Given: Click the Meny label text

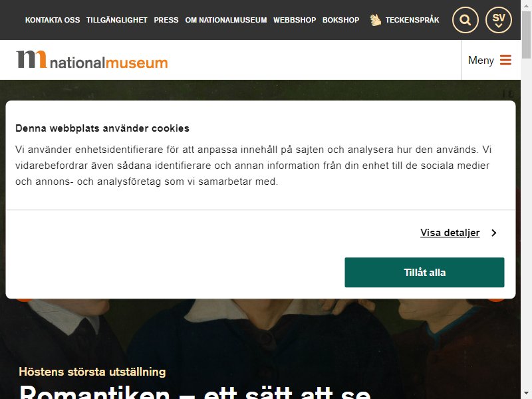Looking at the screenshot, I should click(x=481, y=61).
